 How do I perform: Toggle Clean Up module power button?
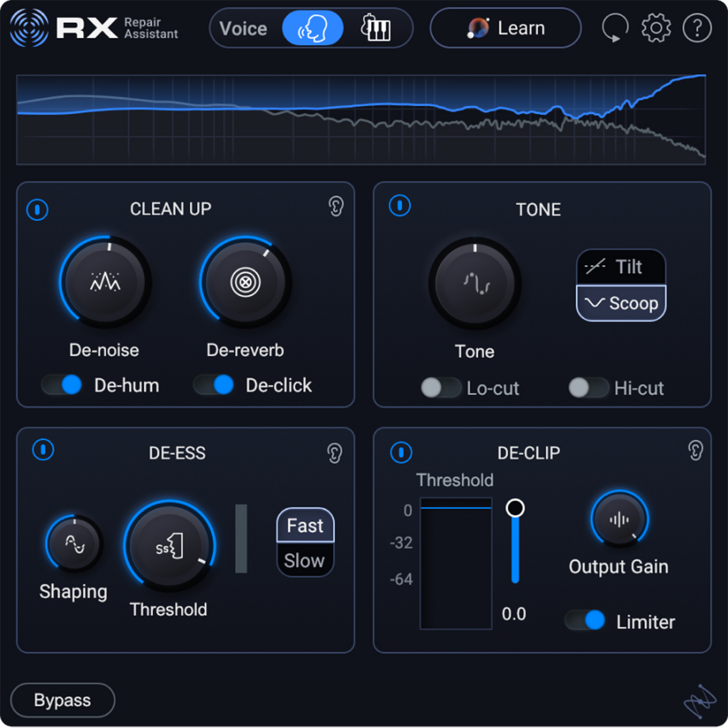(38, 210)
